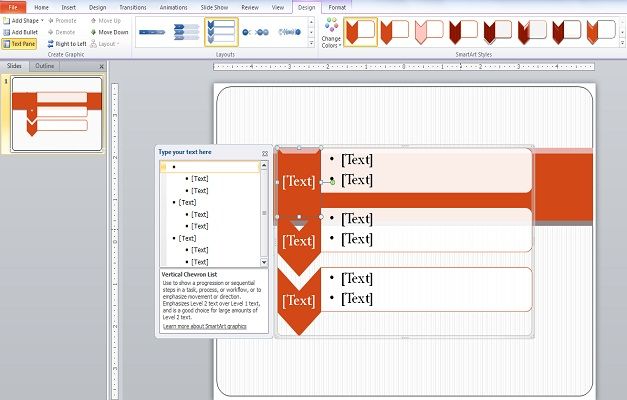Open the Layout dropdown
This screenshot has height=400, width=627.
coord(105,44)
